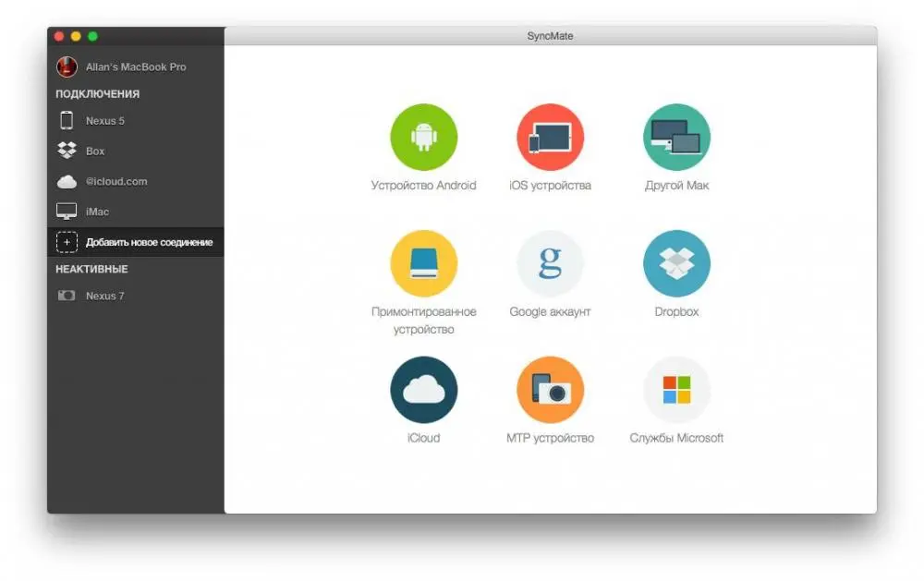Click the iOS устройства label
The width and height of the screenshot is (924, 581).
tap(551, 186)
